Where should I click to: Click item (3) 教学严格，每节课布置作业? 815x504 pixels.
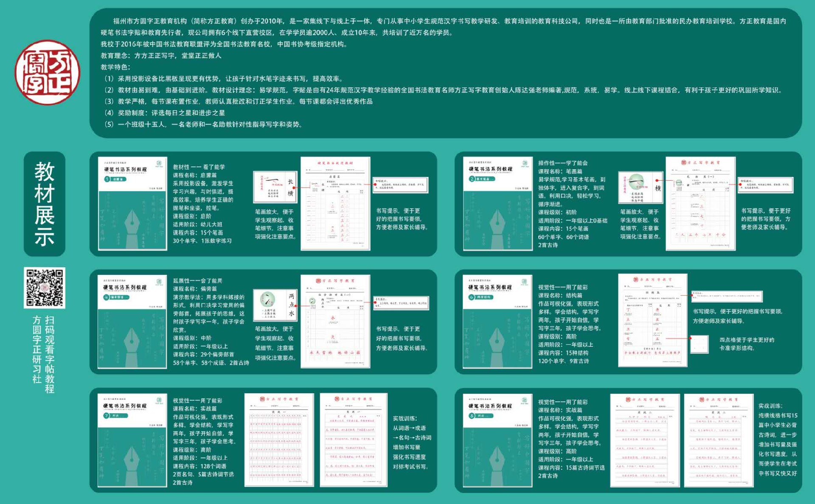[239, 101]
